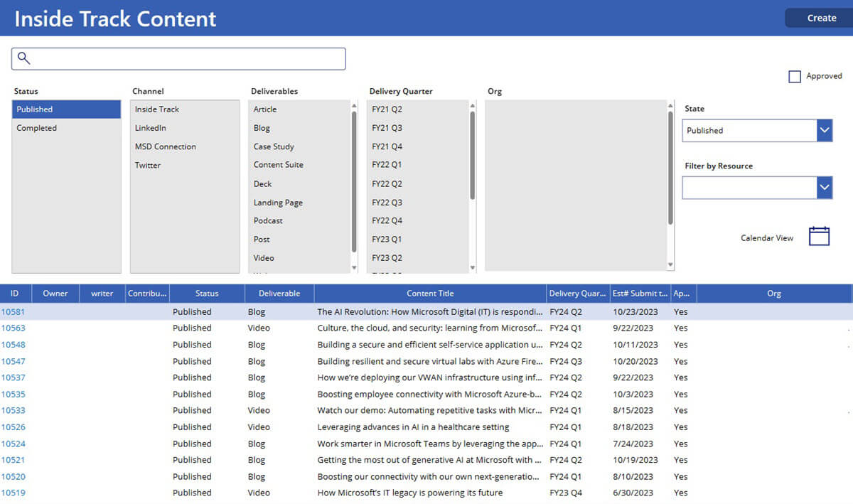Click into the search input field
Screen dimensions: 853x504
178,58
